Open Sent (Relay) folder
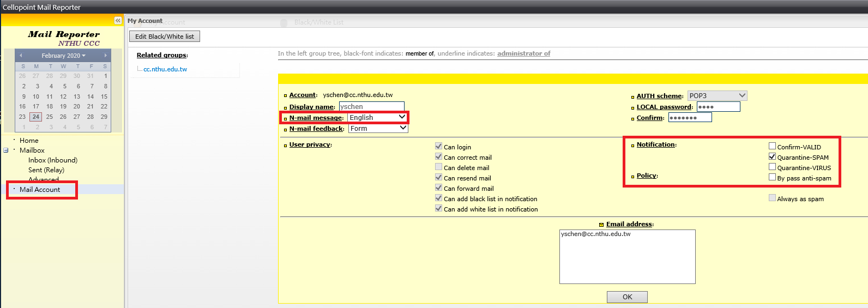Image resolution: width=868 pixels, height=308 pixels. [46, 170]
